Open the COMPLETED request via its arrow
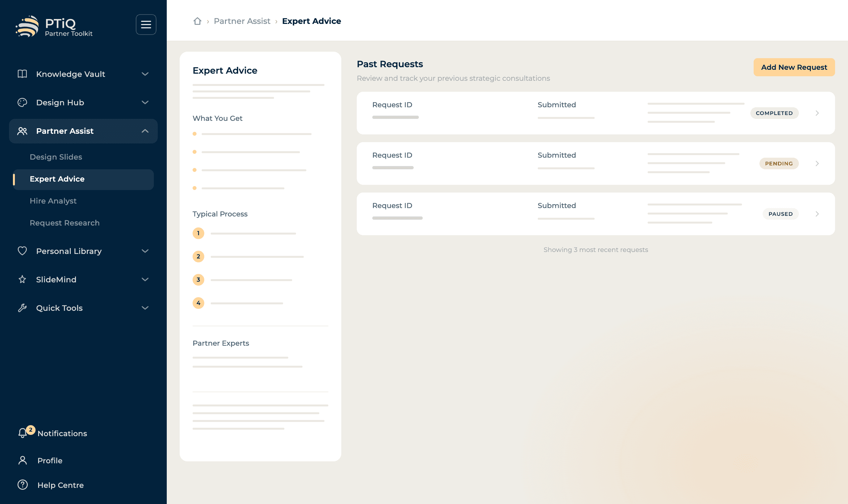This screenshot has height=504, width=848. 817,113
